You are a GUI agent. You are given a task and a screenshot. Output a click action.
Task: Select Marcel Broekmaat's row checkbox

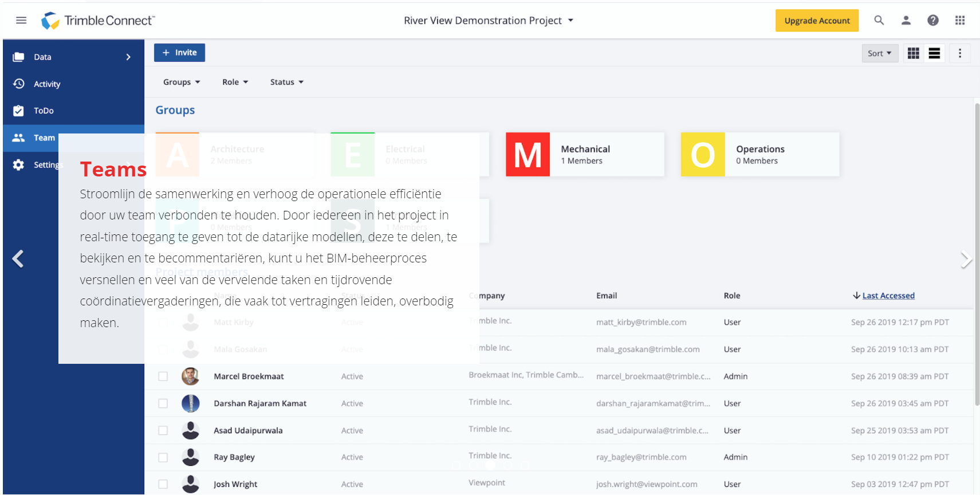pos(163,376)
